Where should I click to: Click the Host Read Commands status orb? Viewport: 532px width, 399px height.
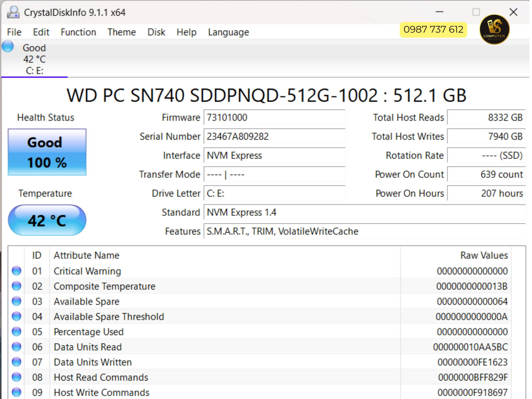16,377
